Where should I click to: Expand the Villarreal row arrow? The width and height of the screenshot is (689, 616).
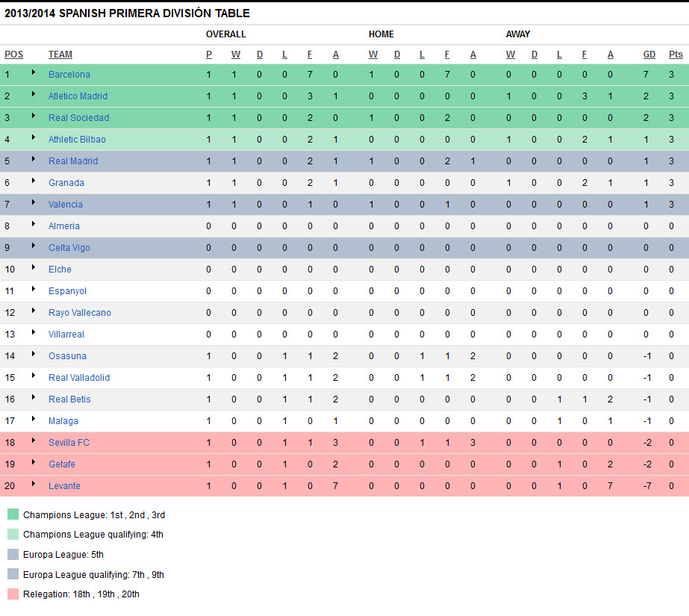pyautogui.click(x=34, y=333)
